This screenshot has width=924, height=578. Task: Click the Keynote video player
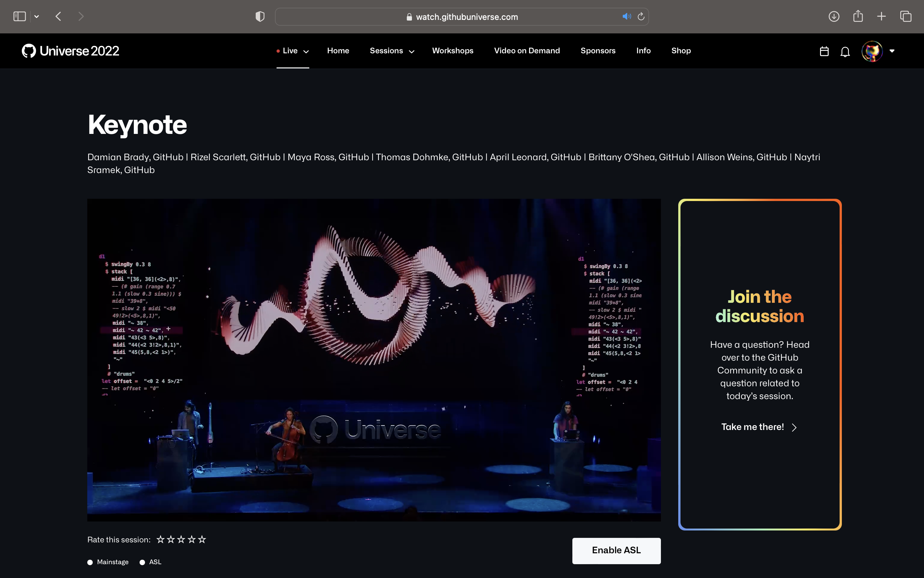coord(374,360)
